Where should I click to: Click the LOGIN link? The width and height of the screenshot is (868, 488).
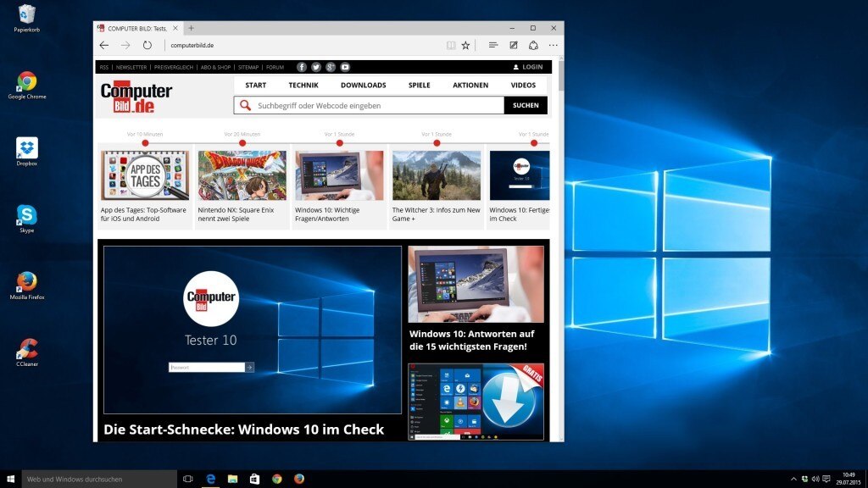528,67
